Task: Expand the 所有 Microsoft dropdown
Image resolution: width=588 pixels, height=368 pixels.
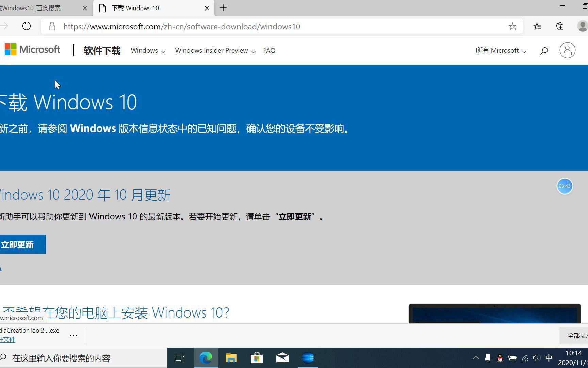Action: pos(501,50)
